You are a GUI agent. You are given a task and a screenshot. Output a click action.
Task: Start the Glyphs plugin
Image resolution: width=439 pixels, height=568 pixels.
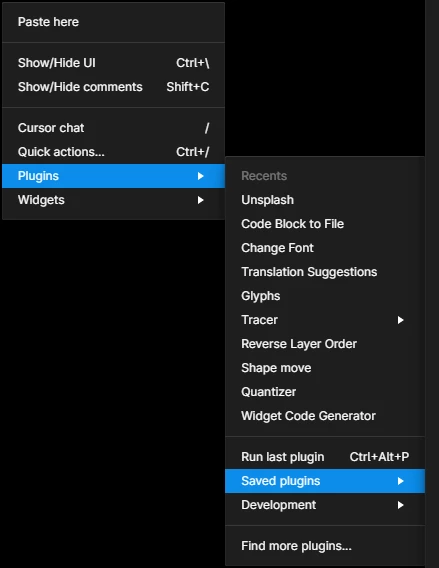tap(325, 296)
